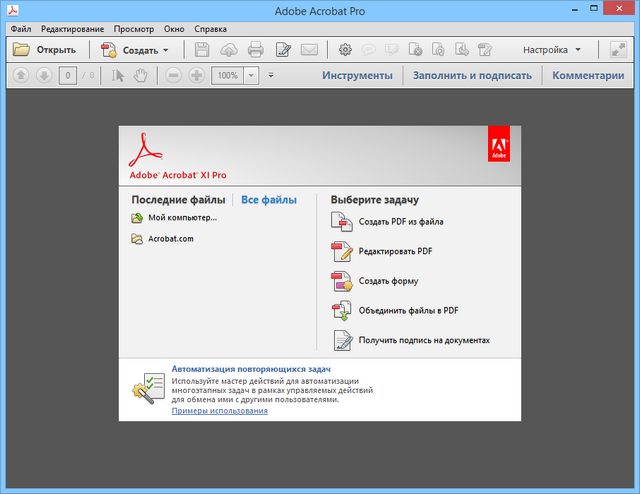Switch to the Все файлы tab
This screenshot has height=494, width=640.
pos(268,200)
